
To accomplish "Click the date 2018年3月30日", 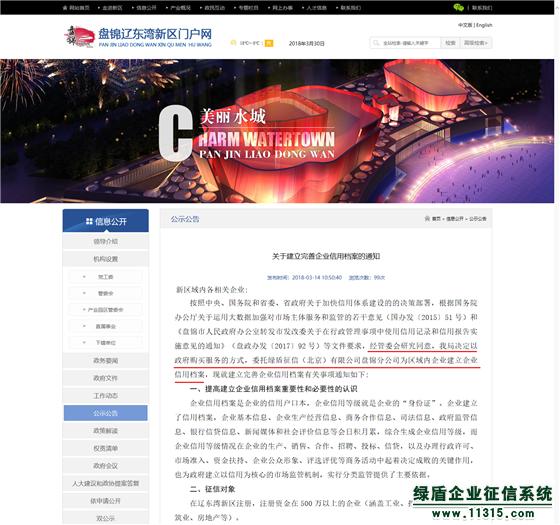I will coord(306,43).
